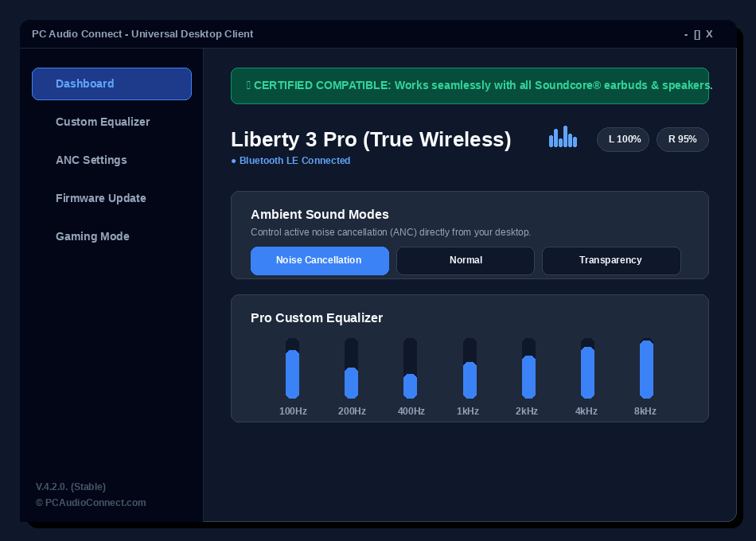Click the V.4.2.0. (Stable) version label
756x541 pixels.
pyautogui.click(x=70, y=487)
